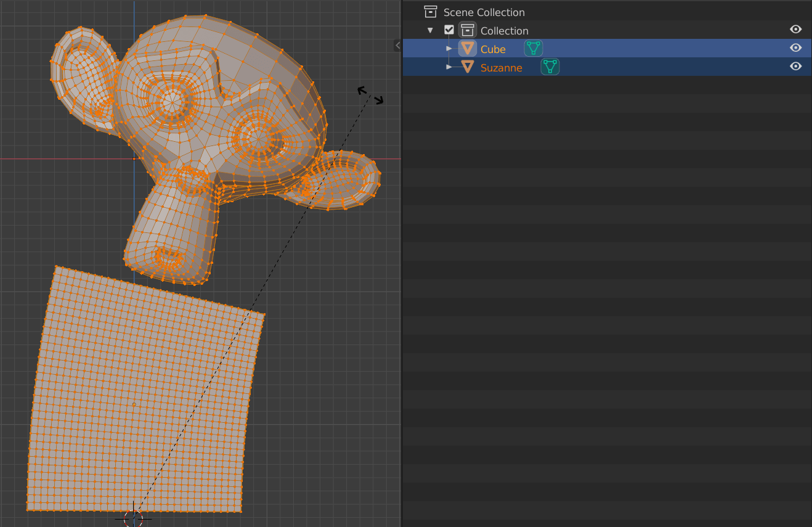
Task: Expand the Cube hierarchy arrow
Action: pyautogui.click(x=449, y=48)
